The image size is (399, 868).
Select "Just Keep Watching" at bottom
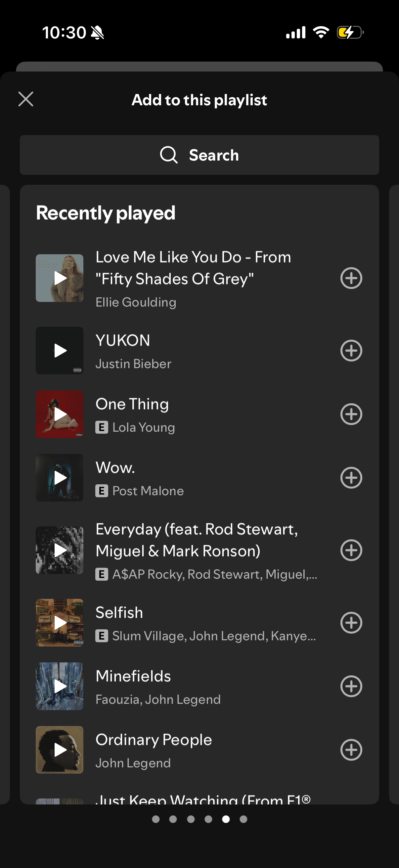(202, 798)
